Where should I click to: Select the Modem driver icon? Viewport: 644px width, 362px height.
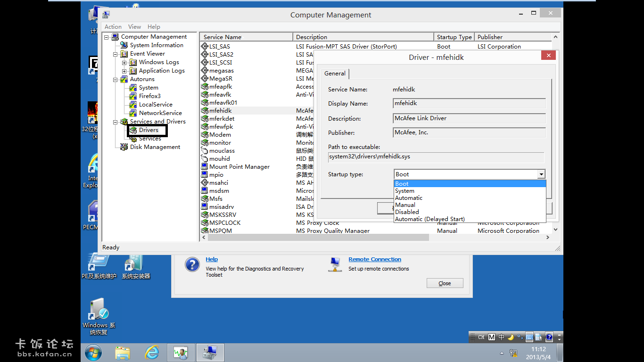[x=205, y=134]
